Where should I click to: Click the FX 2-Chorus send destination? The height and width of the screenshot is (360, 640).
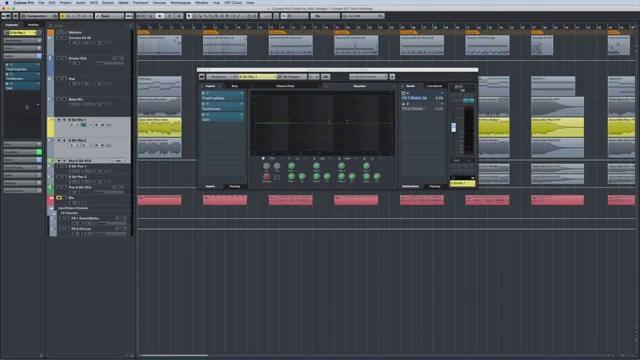click(413, 109)
